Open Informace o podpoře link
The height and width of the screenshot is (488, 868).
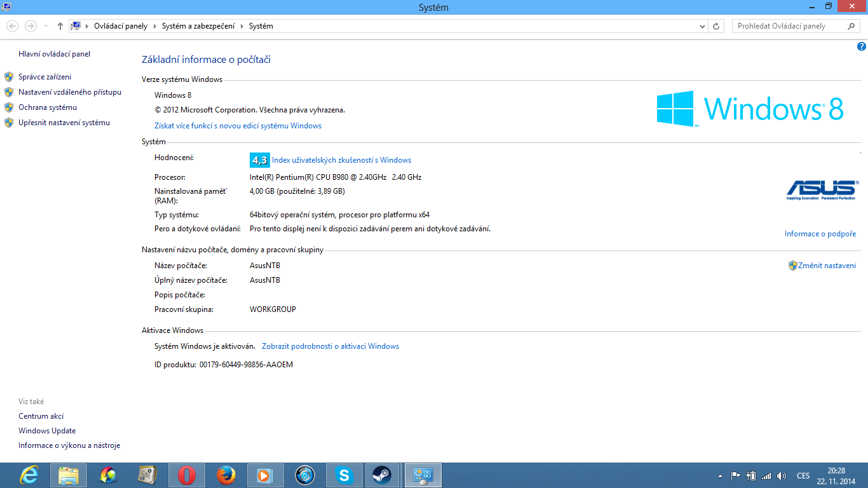[x=820, y=234]
